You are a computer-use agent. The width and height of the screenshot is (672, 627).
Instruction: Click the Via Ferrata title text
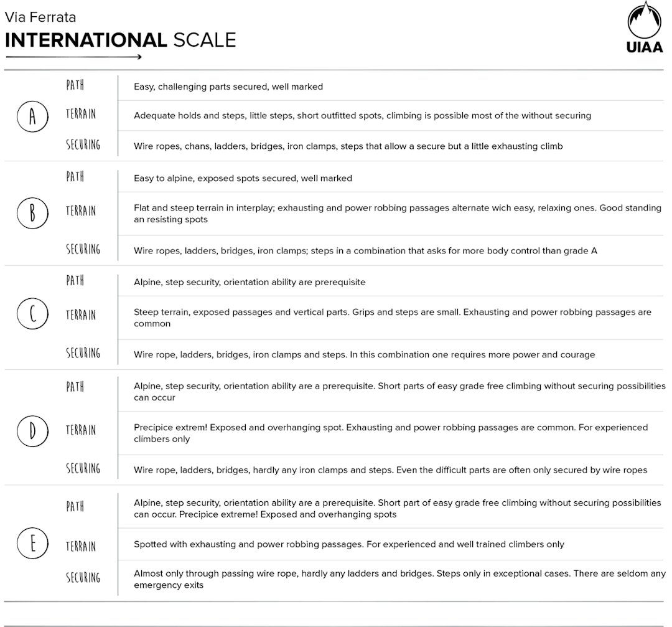click(40, 17)
